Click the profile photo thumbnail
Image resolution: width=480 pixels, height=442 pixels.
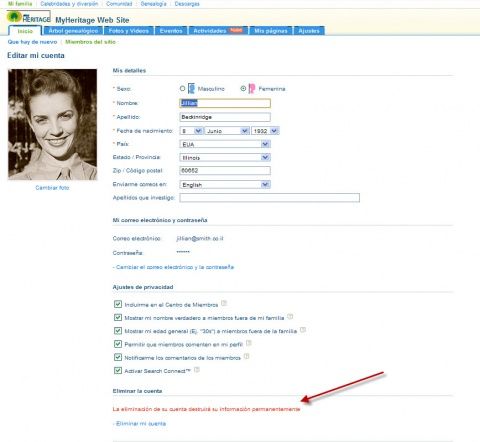pos(53,125)
